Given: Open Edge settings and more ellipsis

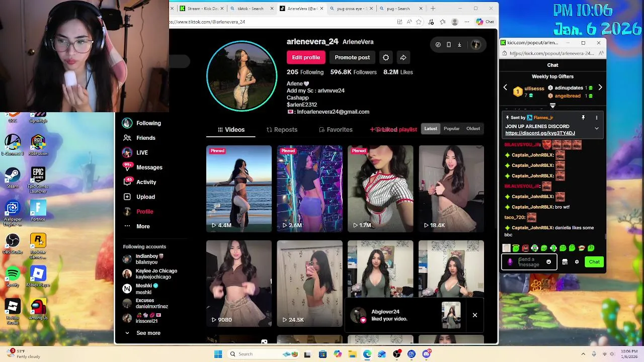Looking at the screenshot, I should tap(466, 22).
